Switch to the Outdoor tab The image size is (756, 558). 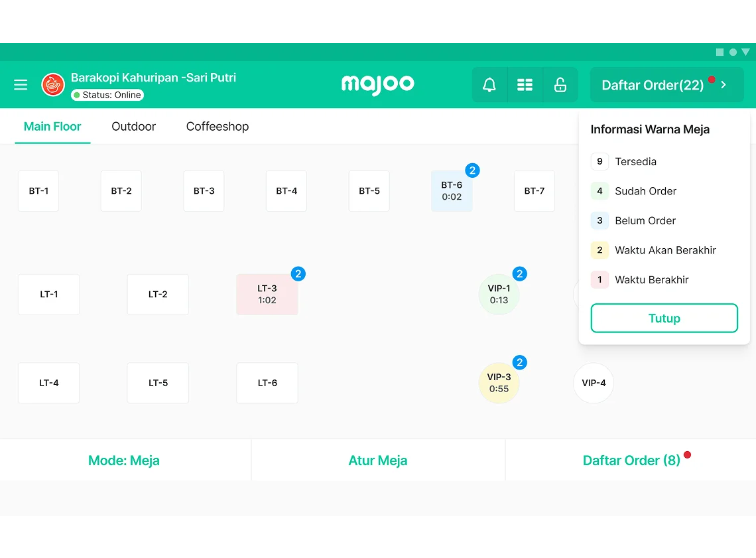(x=133, y=126)
